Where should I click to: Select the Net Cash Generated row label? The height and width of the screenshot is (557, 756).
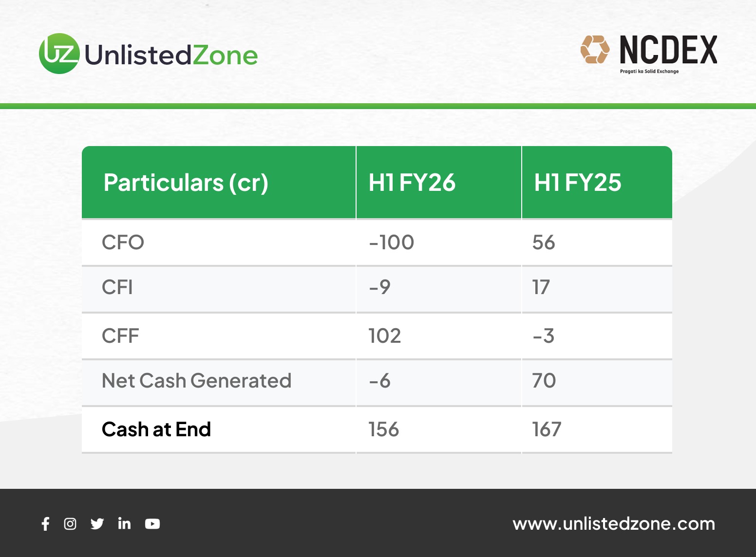pos(197,381)
